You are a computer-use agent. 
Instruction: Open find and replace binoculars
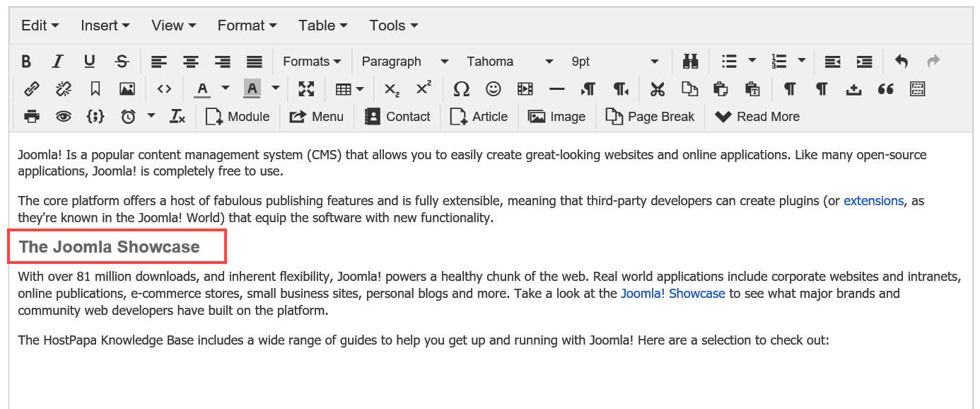point(691,62)
